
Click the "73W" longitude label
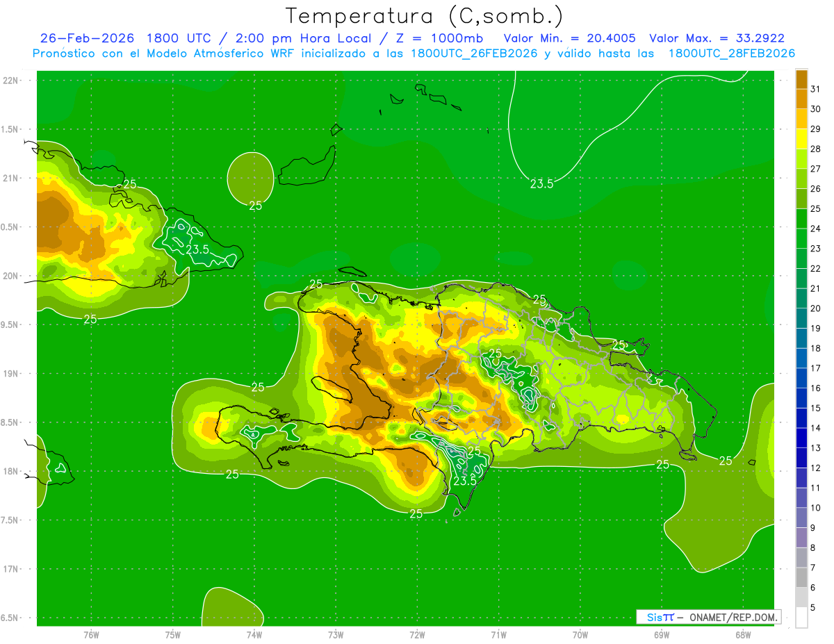(336, 635)
